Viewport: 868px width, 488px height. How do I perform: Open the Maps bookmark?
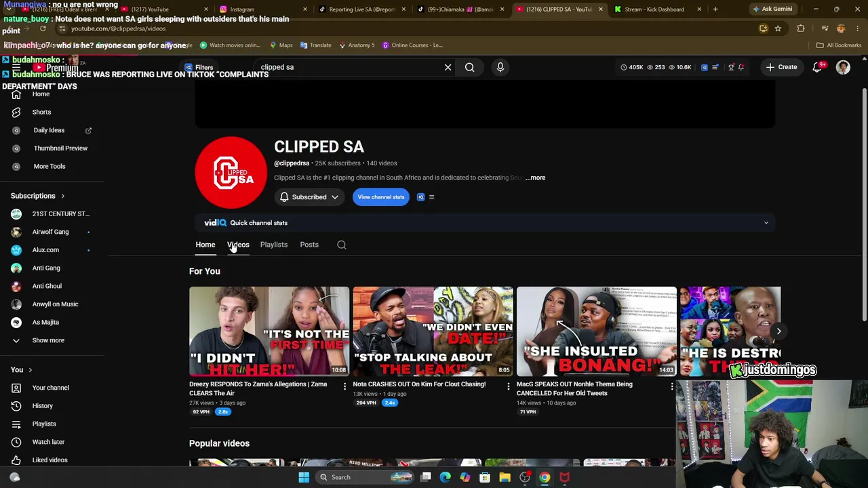281,45
